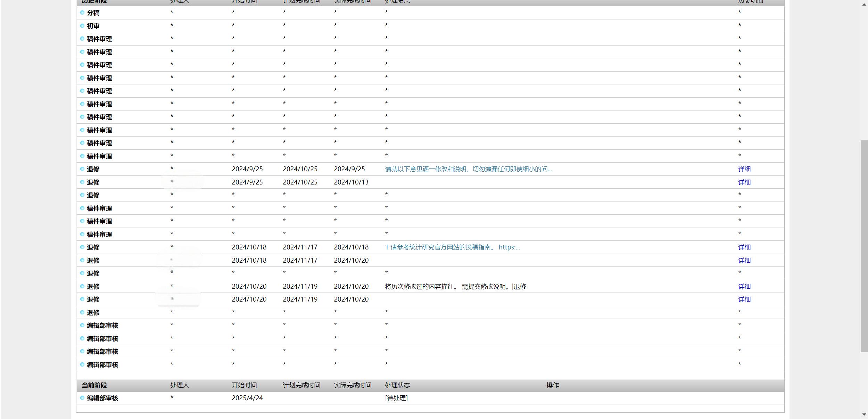
Task: Click the vertical scrollbar thumb
Action: pyautogui.click(x=864, y=246)
